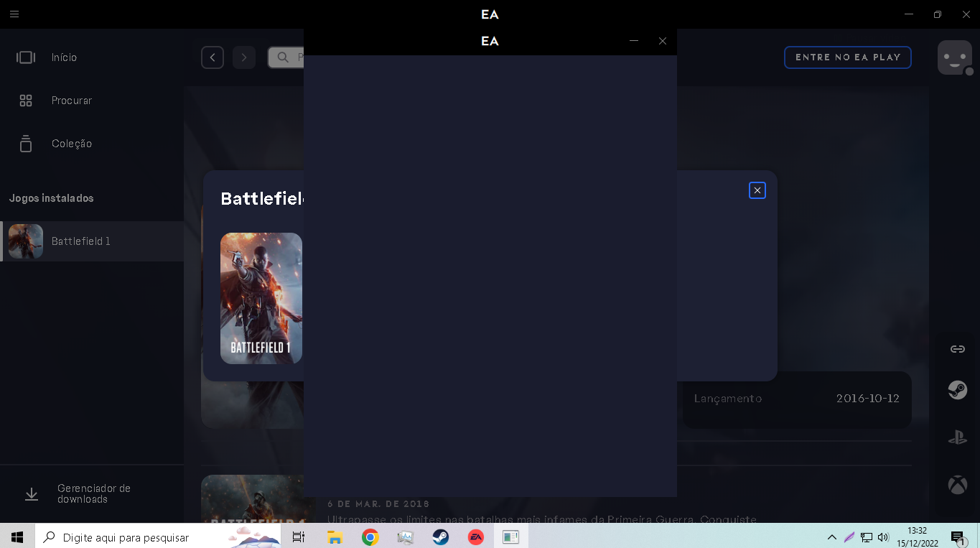
Task: Click the PlayStation icon on right rail
Action: click(x=958, y=437)
